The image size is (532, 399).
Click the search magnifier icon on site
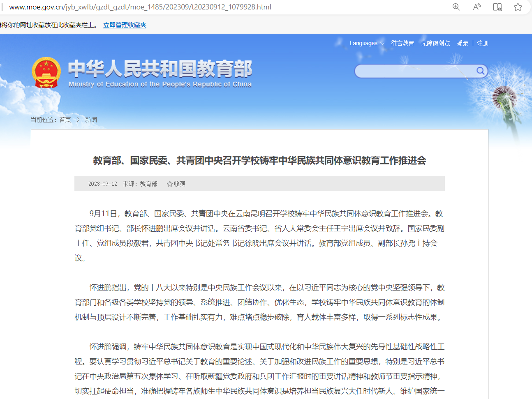pyautogui.click(x=480, y=71)
